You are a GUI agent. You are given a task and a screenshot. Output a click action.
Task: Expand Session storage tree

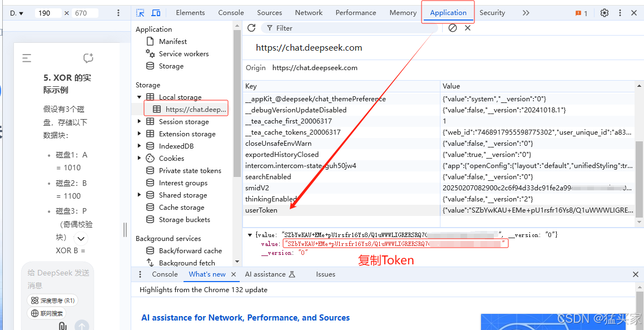(140, 122)
